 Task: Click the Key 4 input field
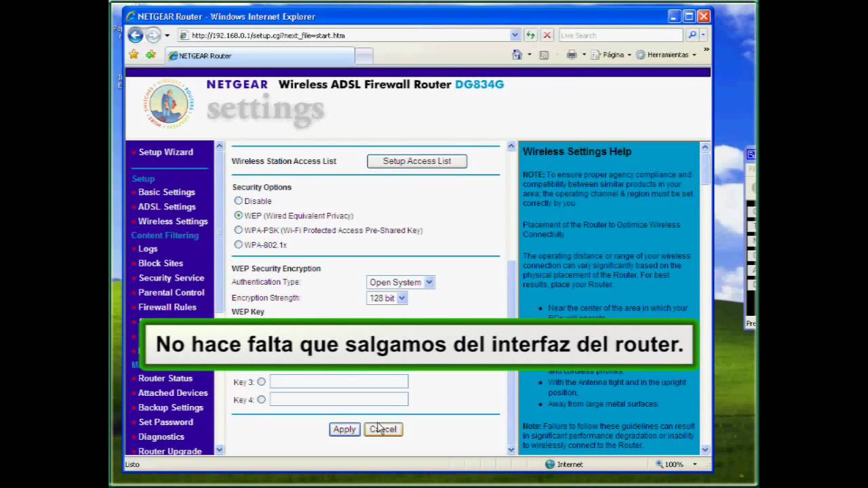pos(339,399)
